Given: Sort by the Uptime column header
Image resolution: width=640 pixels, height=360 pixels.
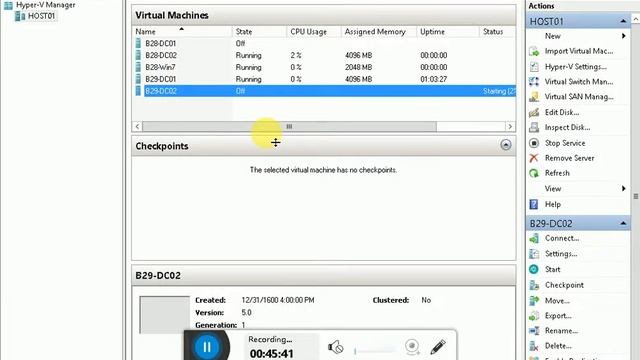Looking at the screenshot, I should [448, 31].
